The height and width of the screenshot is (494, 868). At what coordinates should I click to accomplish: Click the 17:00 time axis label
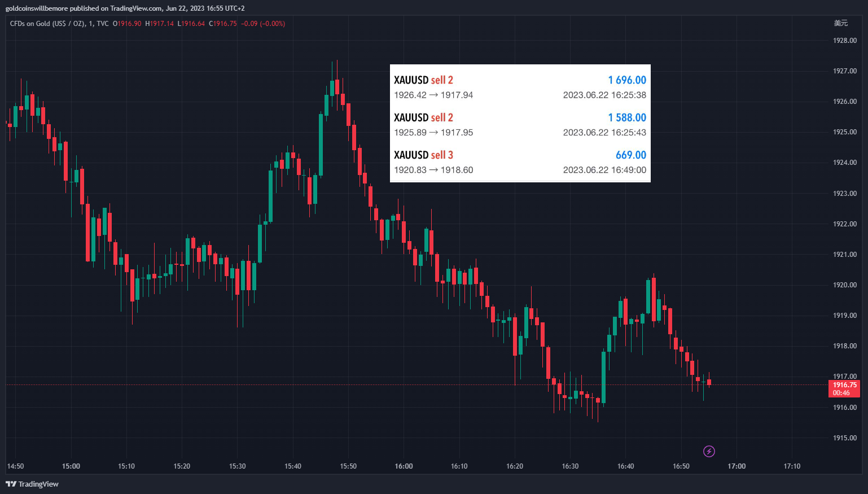737,466
